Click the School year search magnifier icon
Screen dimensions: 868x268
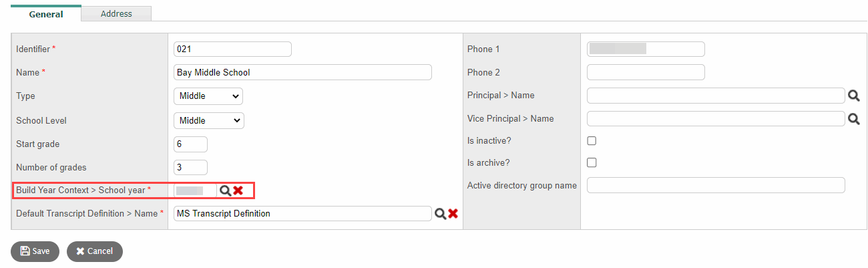tap(226, 191)
